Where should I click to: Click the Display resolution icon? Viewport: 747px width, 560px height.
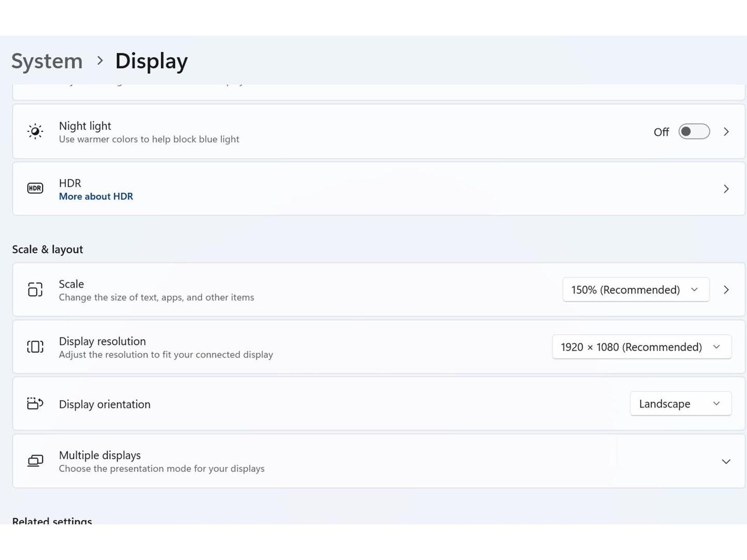point(35,347)
